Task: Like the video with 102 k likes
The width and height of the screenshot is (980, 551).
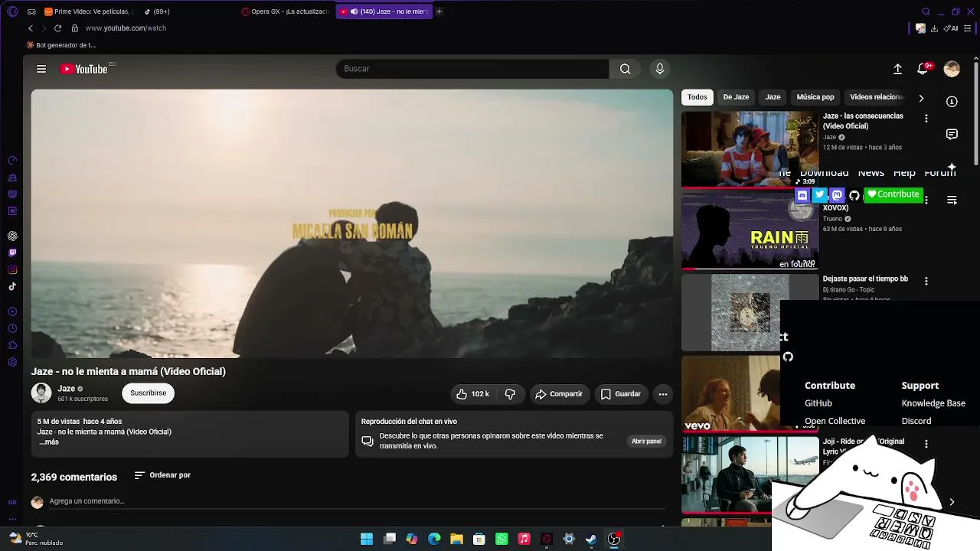Action: [472, 394]
